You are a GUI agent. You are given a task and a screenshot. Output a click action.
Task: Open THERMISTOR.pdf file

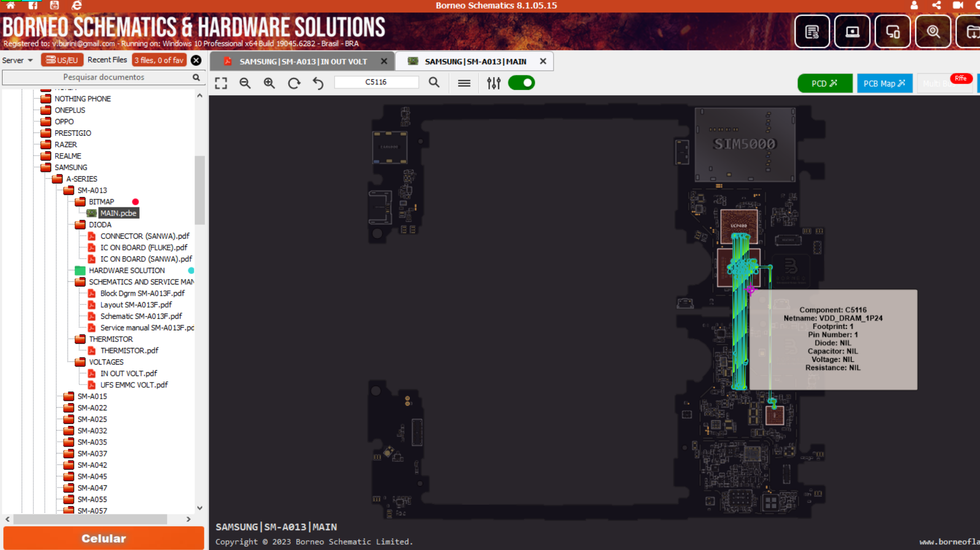(129, 351)
